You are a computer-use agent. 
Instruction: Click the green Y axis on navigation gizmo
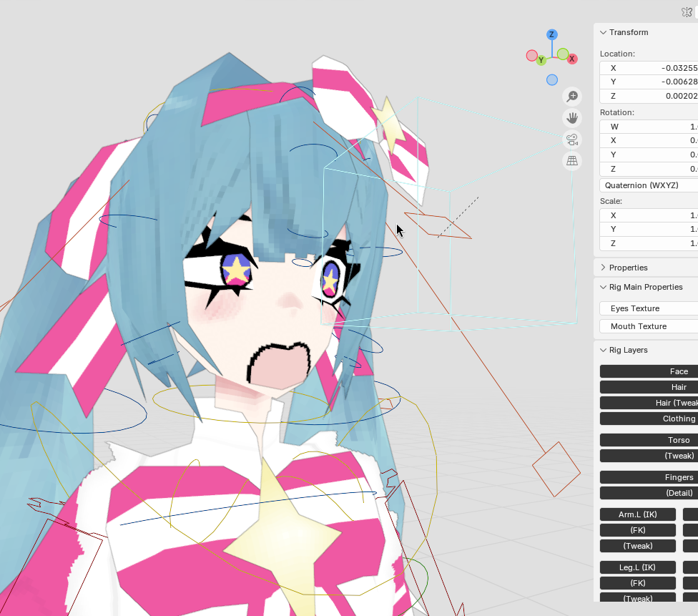click(x=541, y=60)
